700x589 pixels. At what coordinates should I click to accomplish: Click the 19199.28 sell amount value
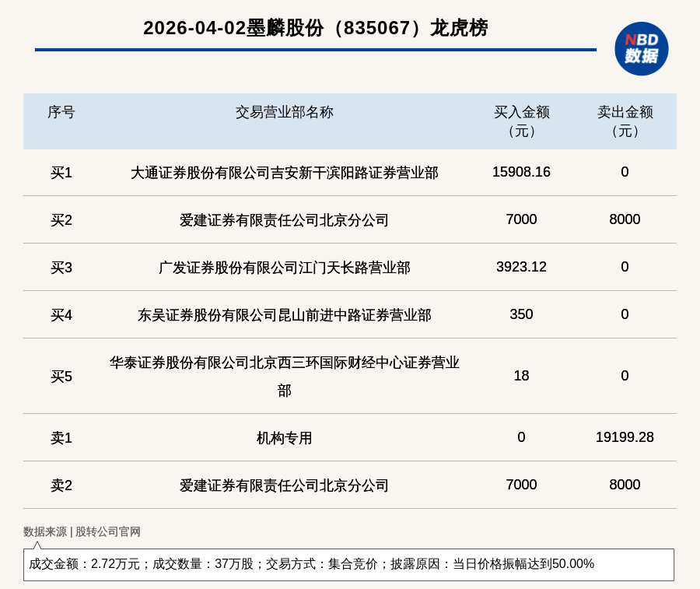pos(625,437)
